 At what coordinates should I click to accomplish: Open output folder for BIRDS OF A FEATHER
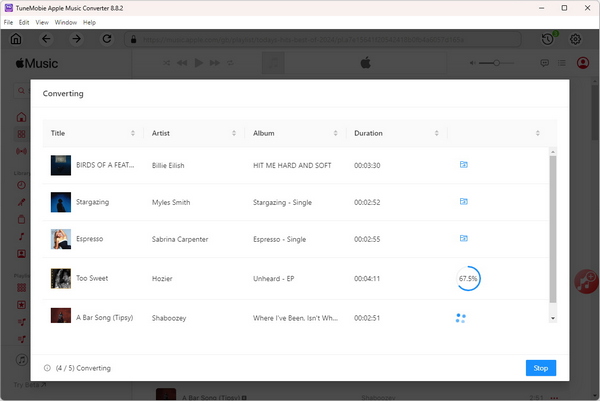click(x=463, y=165)
